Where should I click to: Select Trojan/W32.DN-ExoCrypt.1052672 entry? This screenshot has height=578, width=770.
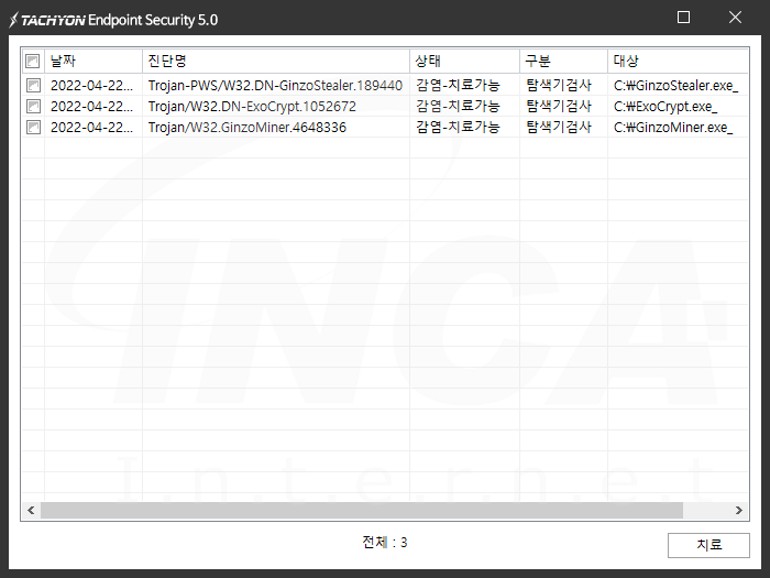[x=252, y=107]
